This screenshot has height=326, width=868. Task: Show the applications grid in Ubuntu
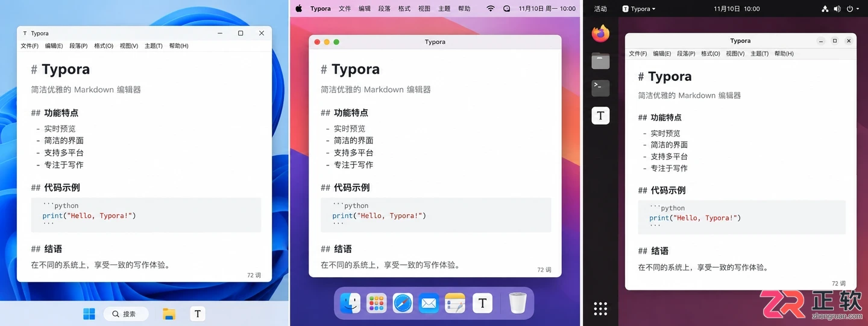tap(600, 308)
